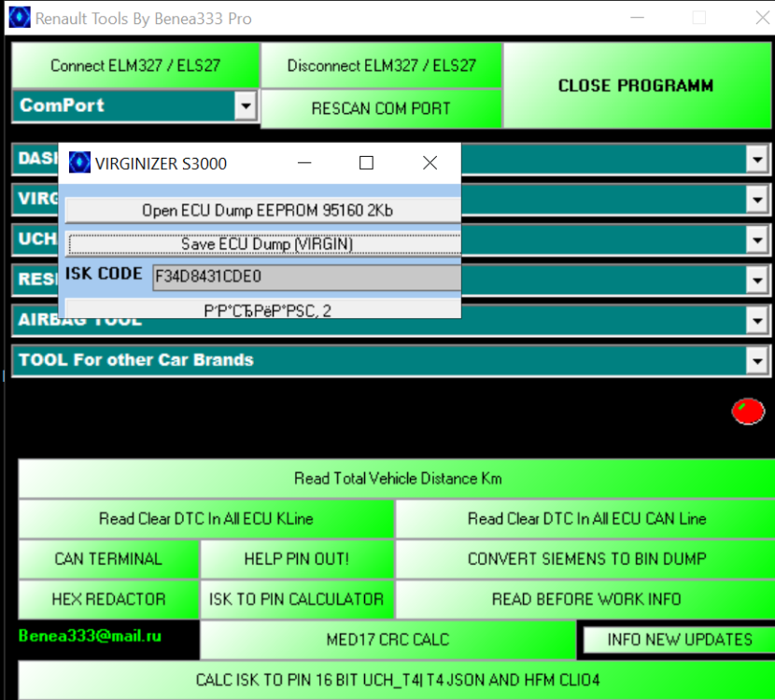The image size is (775, 700).
Task: Expand the AIRBAG TOOL dropdown arrow
Action: click(x=757, y=321)
